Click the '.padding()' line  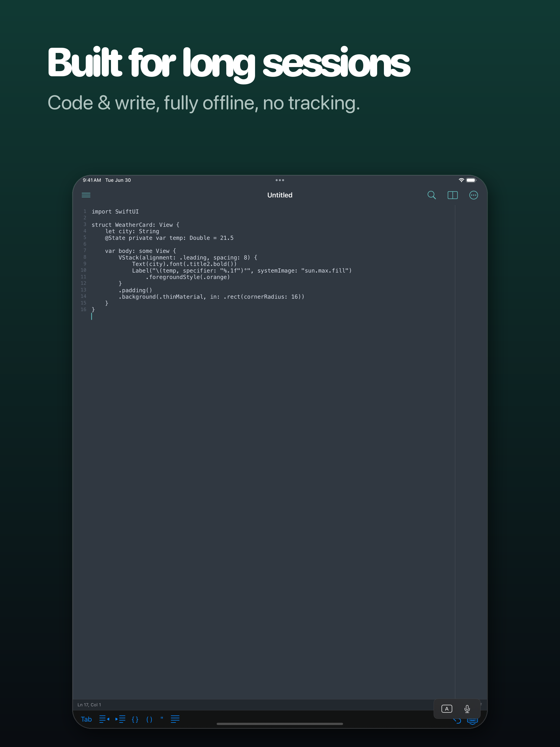tap(135, 290)
